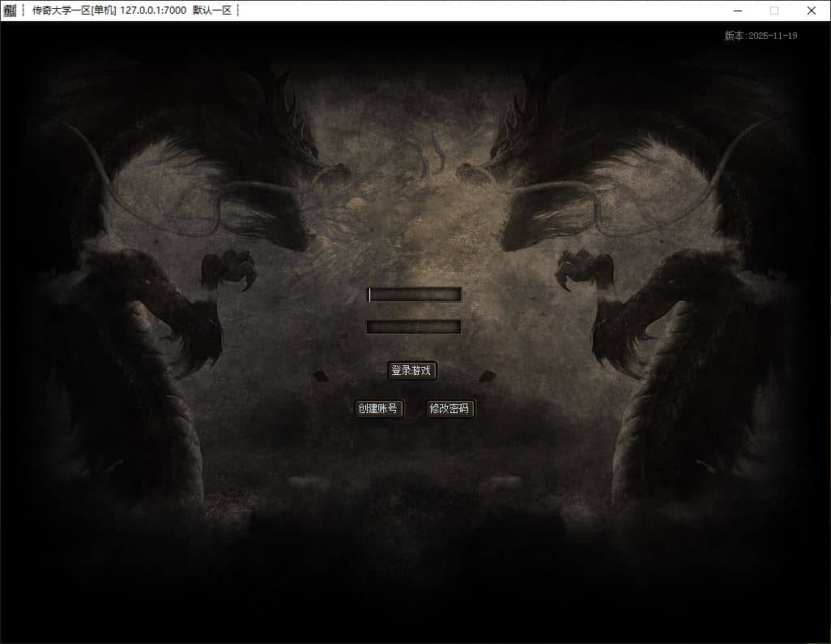This screenshot has width=831, height=644.
Task: Select the 修改密码 change password button
Action: (450, 408)
